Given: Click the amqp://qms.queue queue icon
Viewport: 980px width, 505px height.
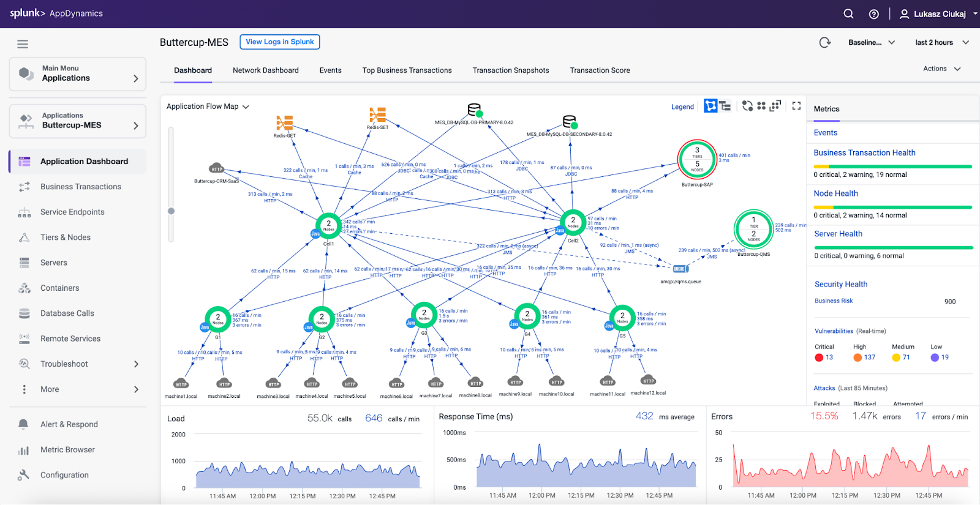Looking at the screenshot, I should pyautogui.click(x=680, y=269).
